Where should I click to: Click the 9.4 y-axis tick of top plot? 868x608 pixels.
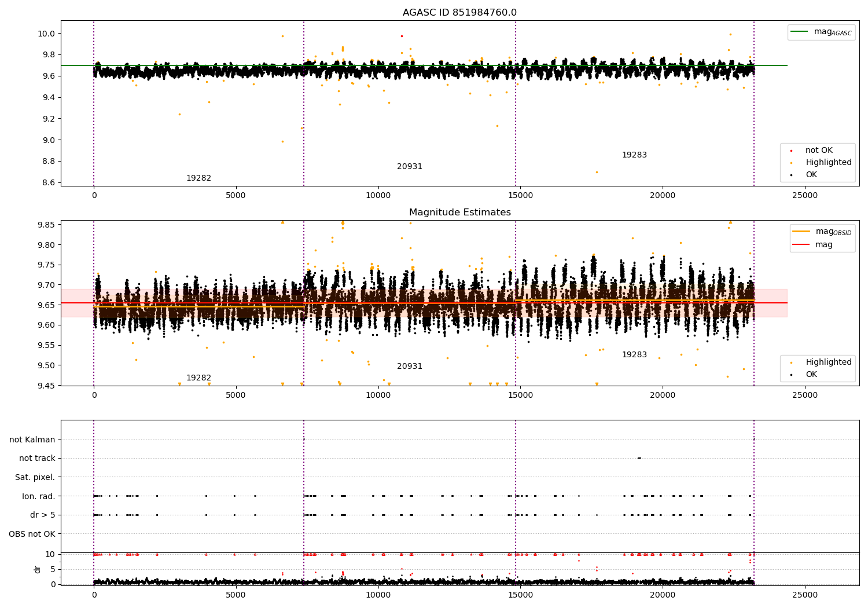pyautogui.click(x=48, y=97)
